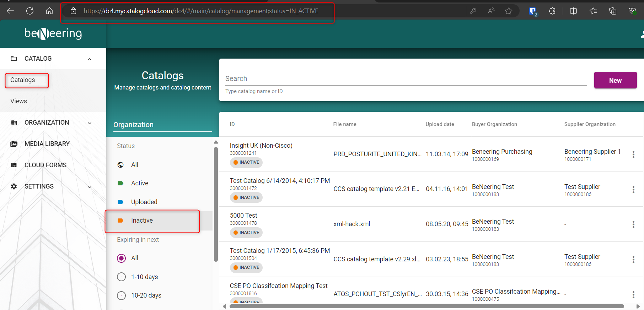Select the 1-10 days expiry radio button
The height and width of the screenshot is (310, 644).
coord(122,277)
